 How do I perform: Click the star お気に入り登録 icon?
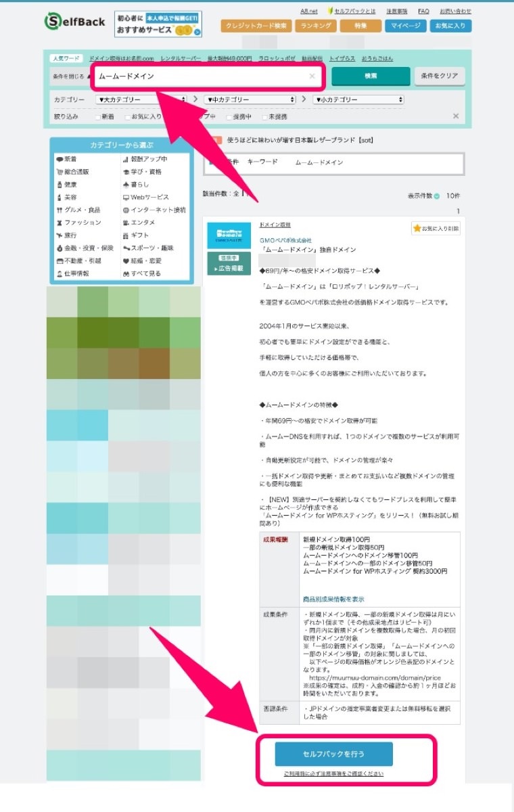point(417,229)
